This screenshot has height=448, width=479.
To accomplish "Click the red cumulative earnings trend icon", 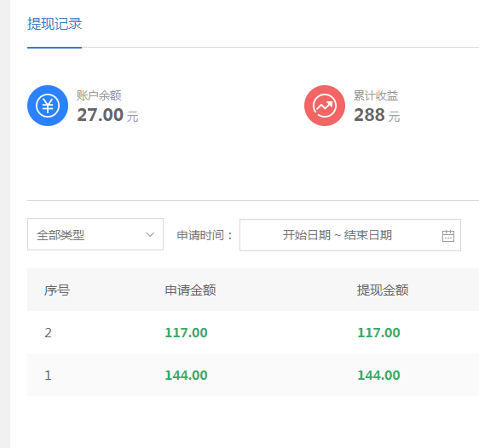I will click(325, 106).
